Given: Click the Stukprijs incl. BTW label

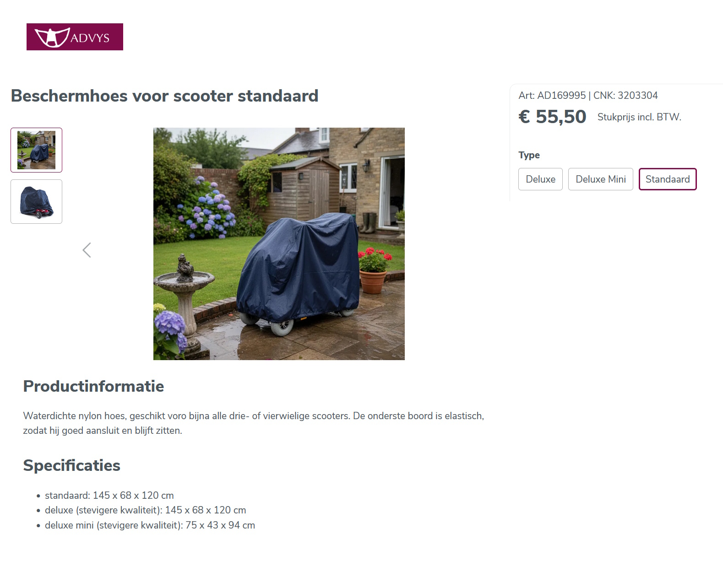Looking at the screenshot, I should coord(639,117).
